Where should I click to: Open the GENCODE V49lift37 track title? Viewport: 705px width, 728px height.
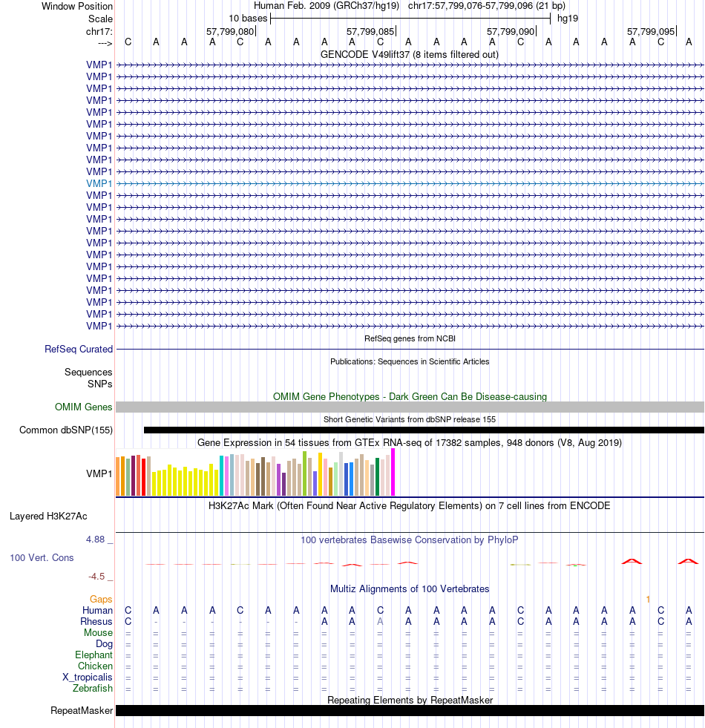point(410,54)
